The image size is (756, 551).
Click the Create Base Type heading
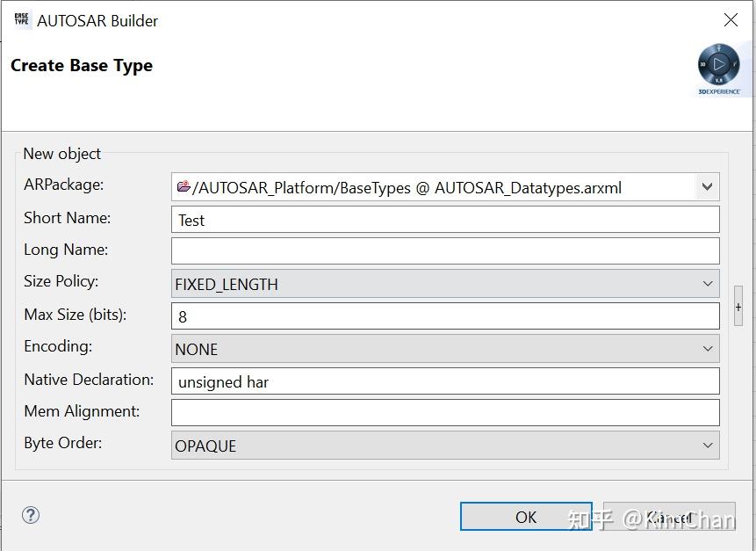coord(82,66)
